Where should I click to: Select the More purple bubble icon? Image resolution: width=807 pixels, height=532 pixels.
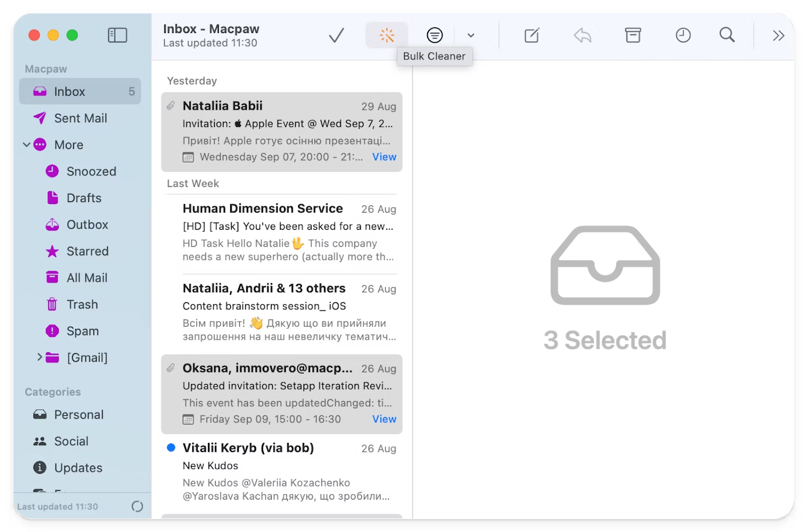pyautogui.click(x=40, y=144)
